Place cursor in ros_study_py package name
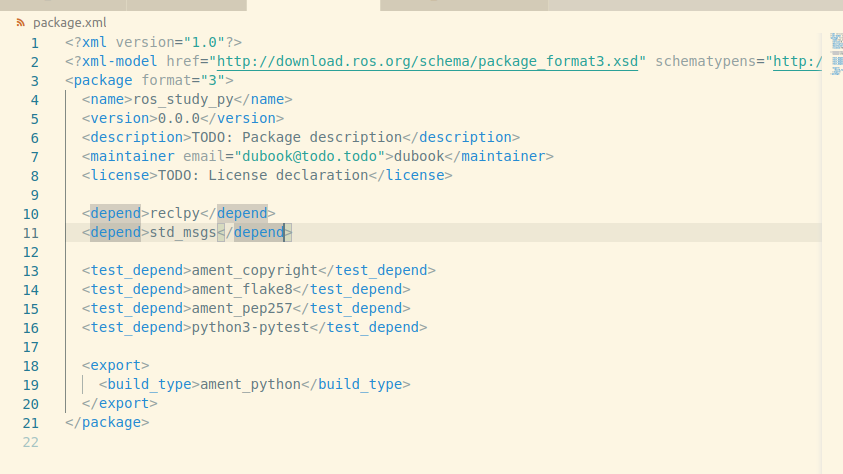 pos(183,99)
